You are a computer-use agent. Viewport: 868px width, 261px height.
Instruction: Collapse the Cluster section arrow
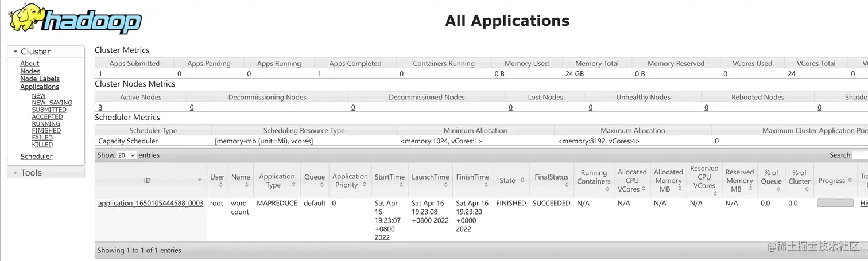click(x=15, y=52)
